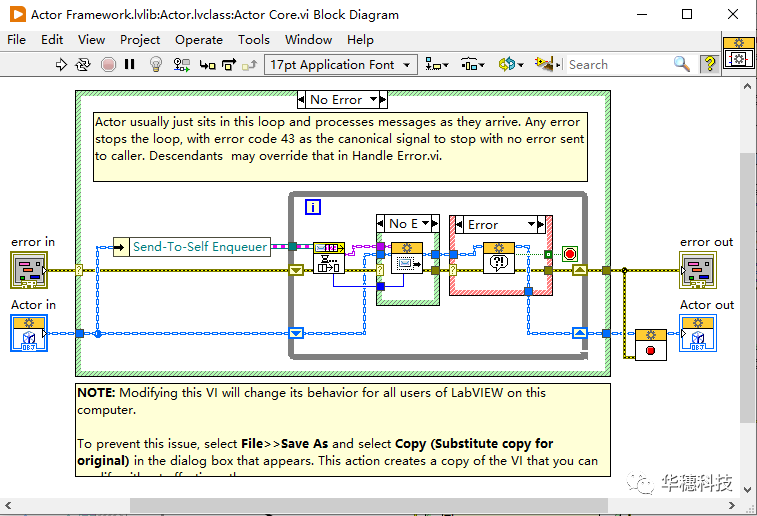Viewport: 757px width, 516px height.
Task: Open the Edit menu
Action: pos(52,40)
